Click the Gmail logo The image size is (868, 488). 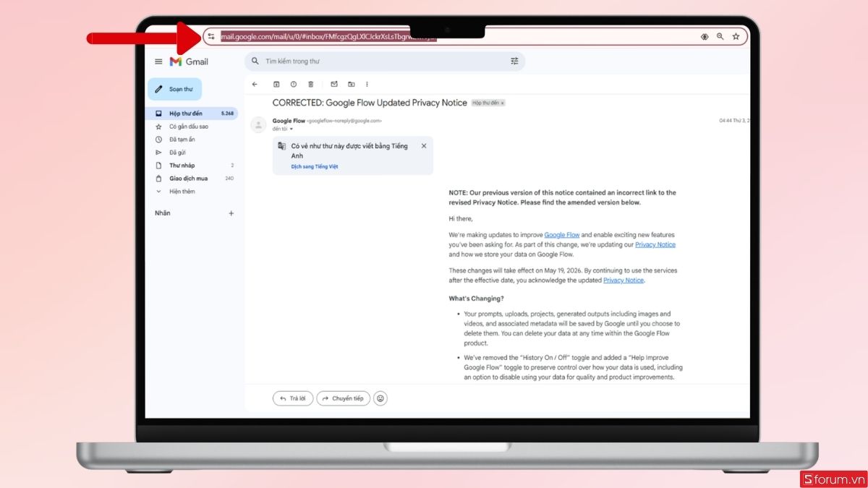pos(189,61)
